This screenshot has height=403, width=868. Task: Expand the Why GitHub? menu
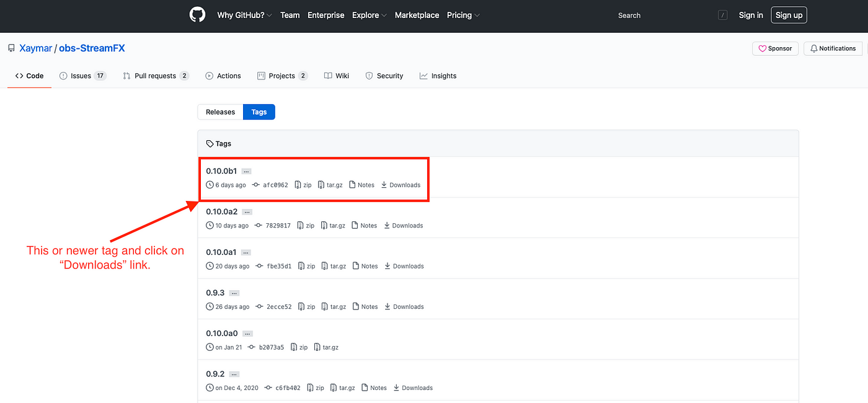[244, 15]
